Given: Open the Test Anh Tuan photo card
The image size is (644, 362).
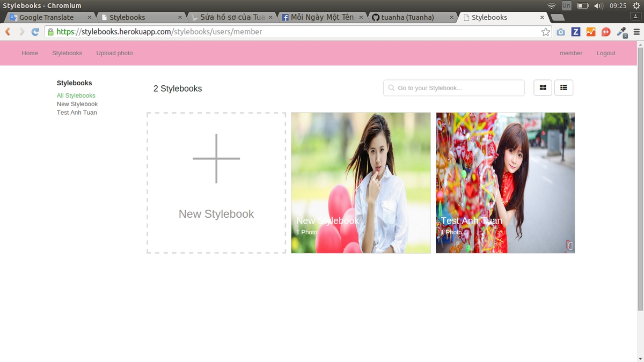Looking at the screenshot, I should pos(506,183).
